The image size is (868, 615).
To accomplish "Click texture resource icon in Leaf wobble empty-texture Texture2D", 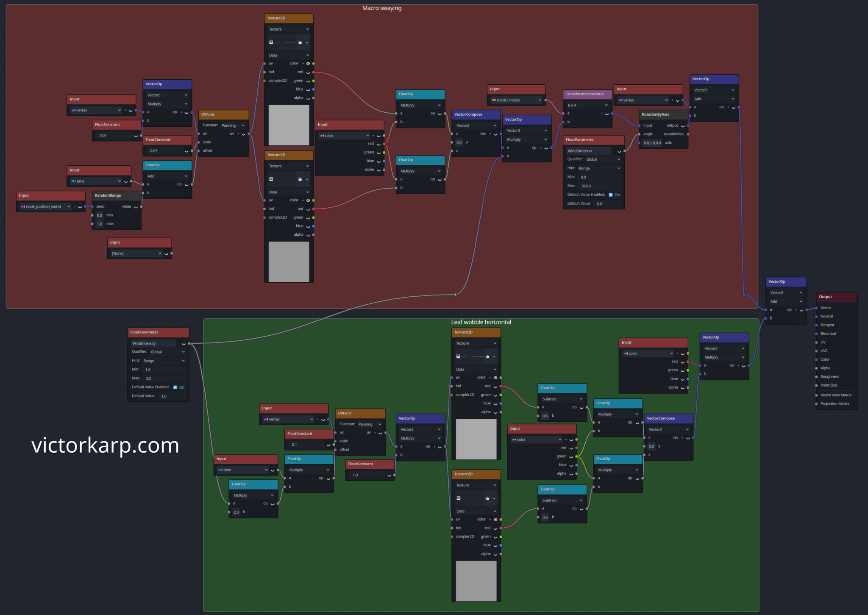I will [x=459, y=498].
